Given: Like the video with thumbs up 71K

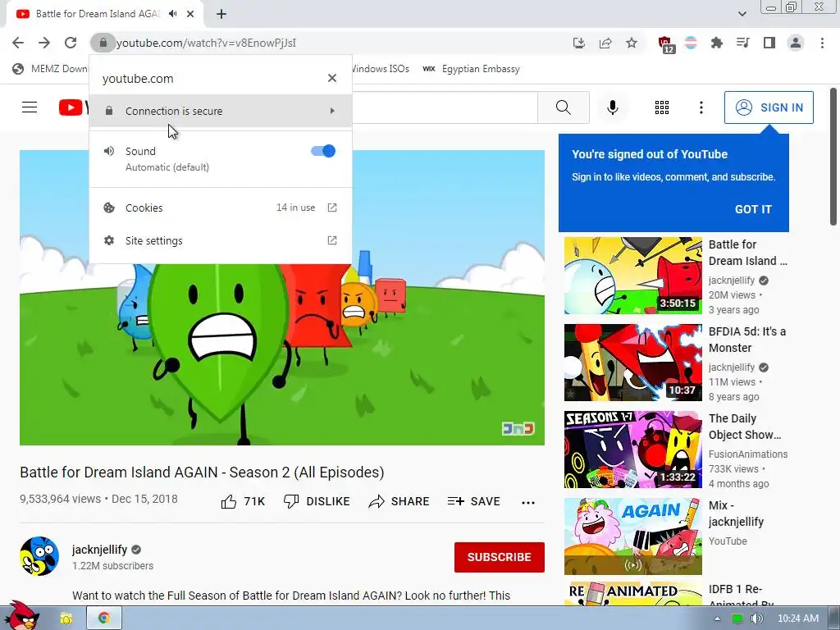Looking at the screenshot, I should 243,501.
